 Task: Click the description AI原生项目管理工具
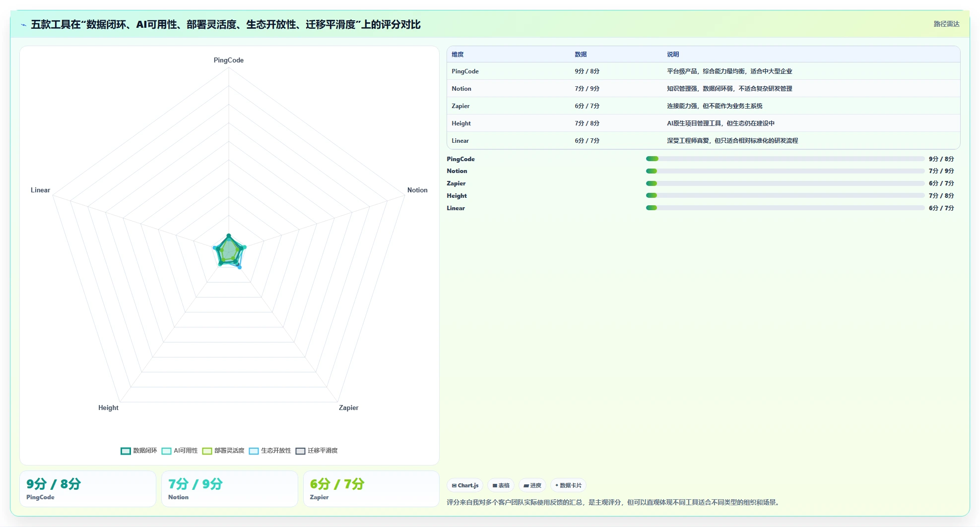720,123
